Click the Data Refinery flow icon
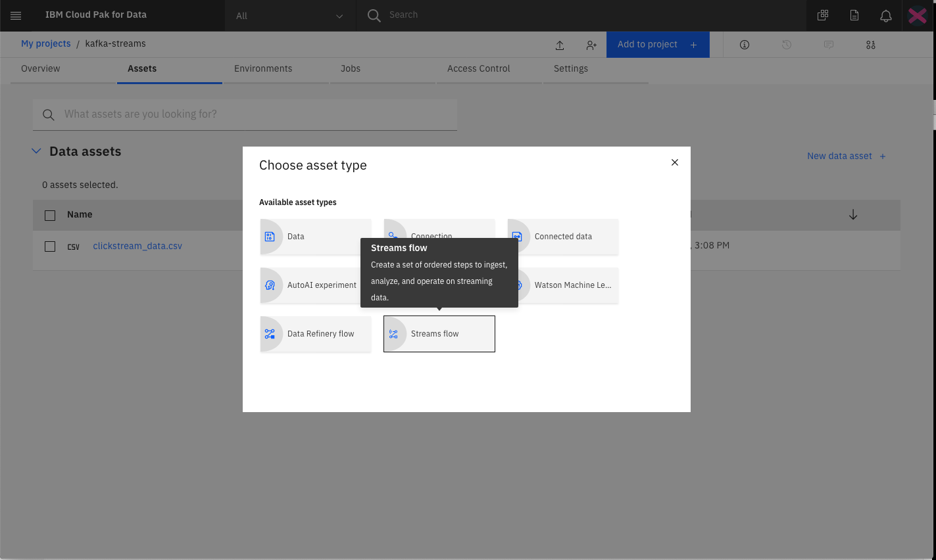Viewport: 936px width, 560px height. click(270, 334)
